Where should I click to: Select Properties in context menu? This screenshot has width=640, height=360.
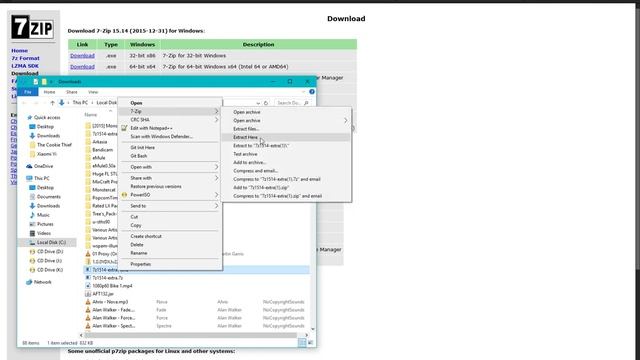coord(170,264)
